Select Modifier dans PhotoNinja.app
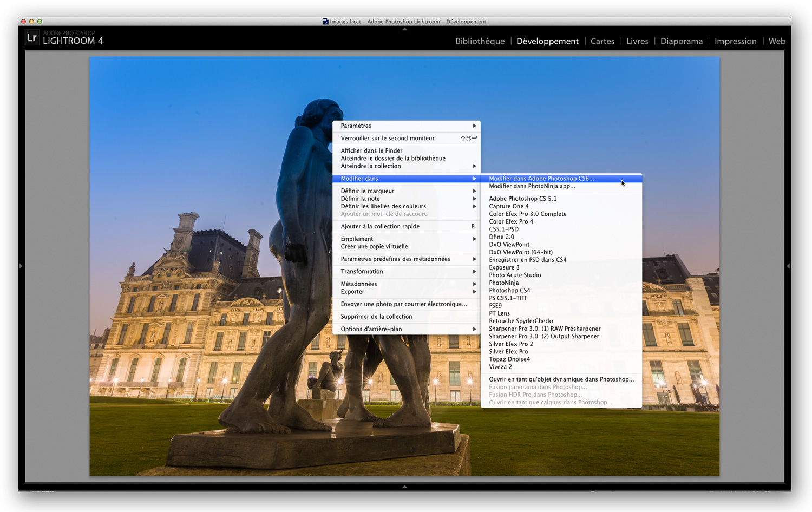 (561, 186)
